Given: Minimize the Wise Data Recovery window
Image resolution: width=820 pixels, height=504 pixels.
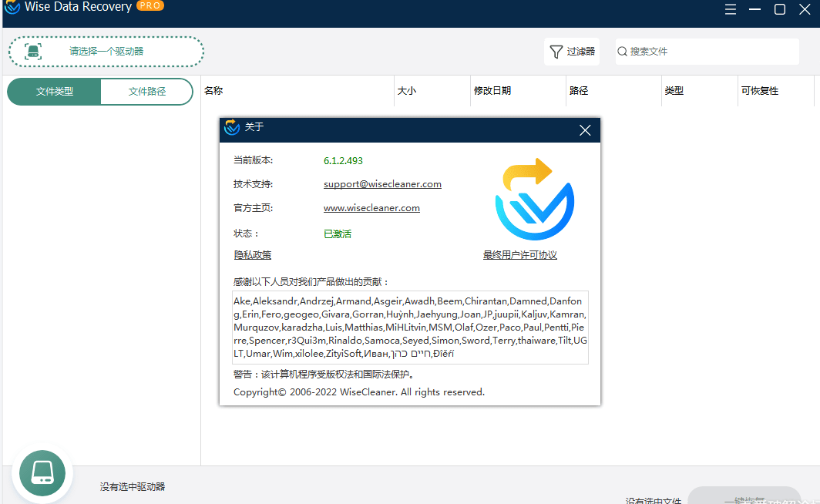Looking at the screenshot, I should point(754,9).
